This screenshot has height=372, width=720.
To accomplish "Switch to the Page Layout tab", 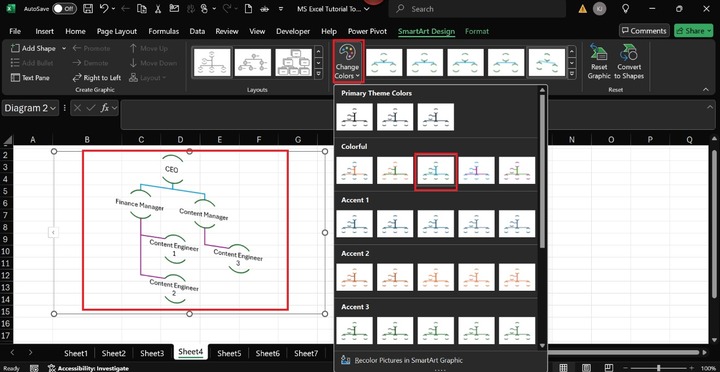I will click(x=117, y=31).
